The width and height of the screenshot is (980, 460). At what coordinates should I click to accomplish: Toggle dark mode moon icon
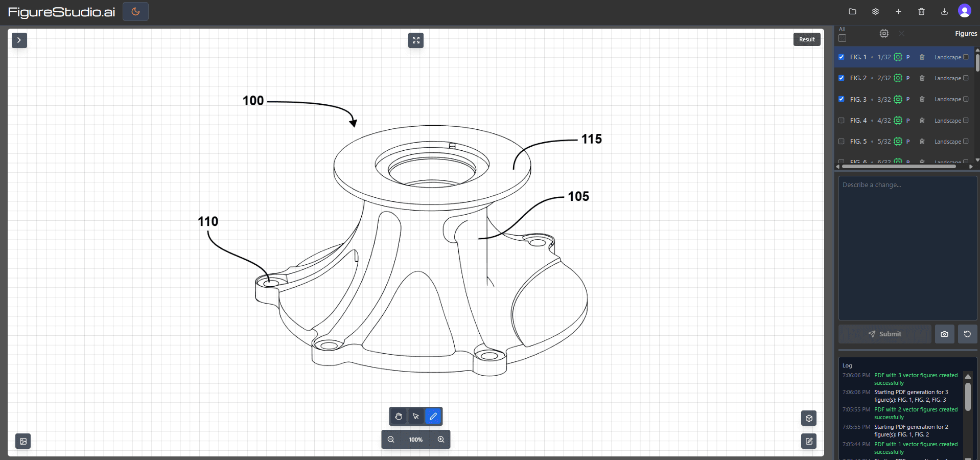point(135,11)
